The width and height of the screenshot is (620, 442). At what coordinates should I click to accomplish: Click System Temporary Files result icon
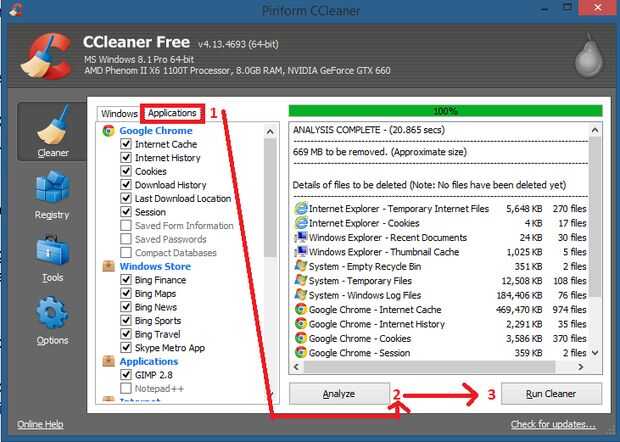pyautogui.click(x=301, y=280)
